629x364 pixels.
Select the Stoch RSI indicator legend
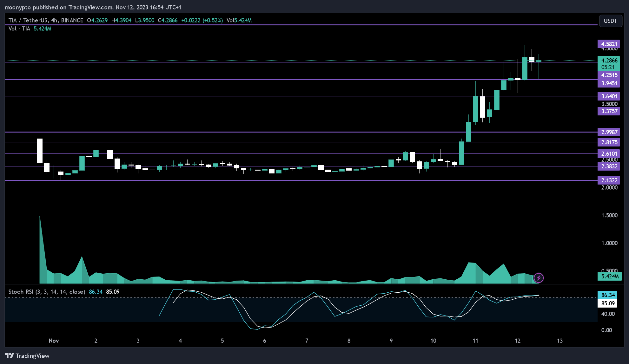(47, 292)
